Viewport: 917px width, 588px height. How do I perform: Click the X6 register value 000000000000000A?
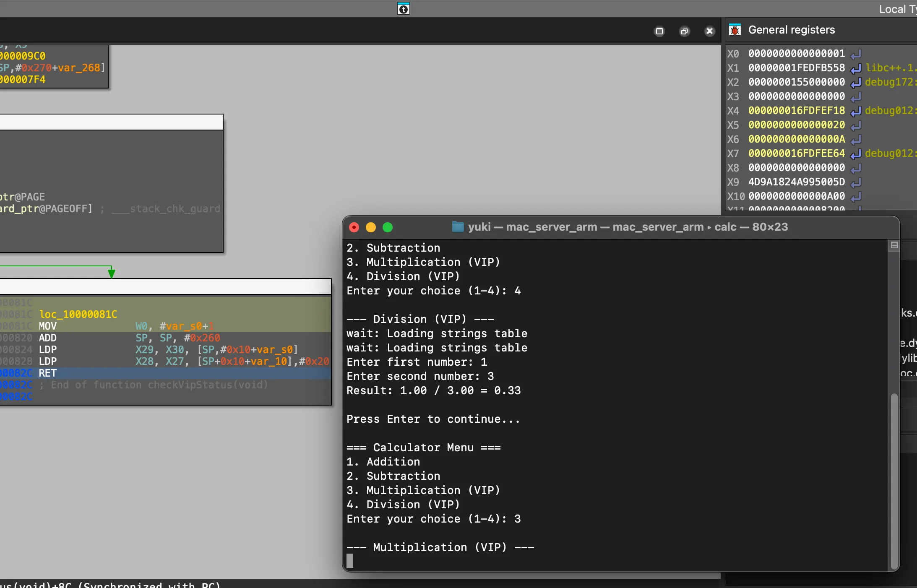coord(796,139)
